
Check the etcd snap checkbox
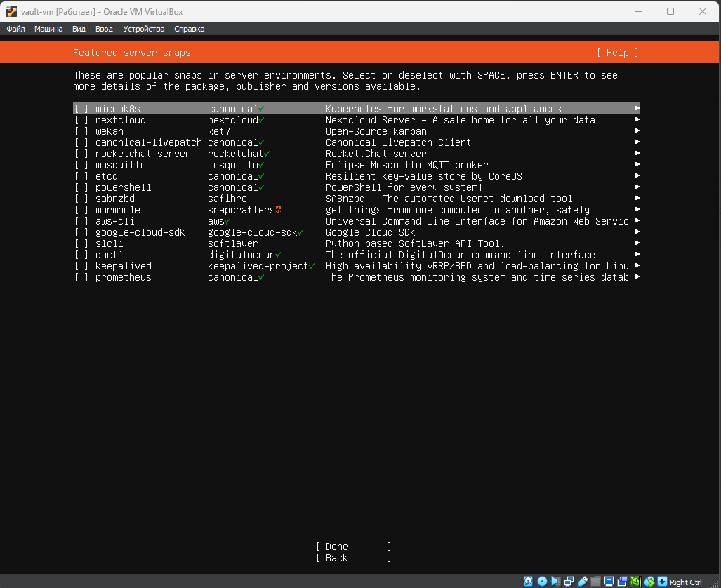(81, 177)
